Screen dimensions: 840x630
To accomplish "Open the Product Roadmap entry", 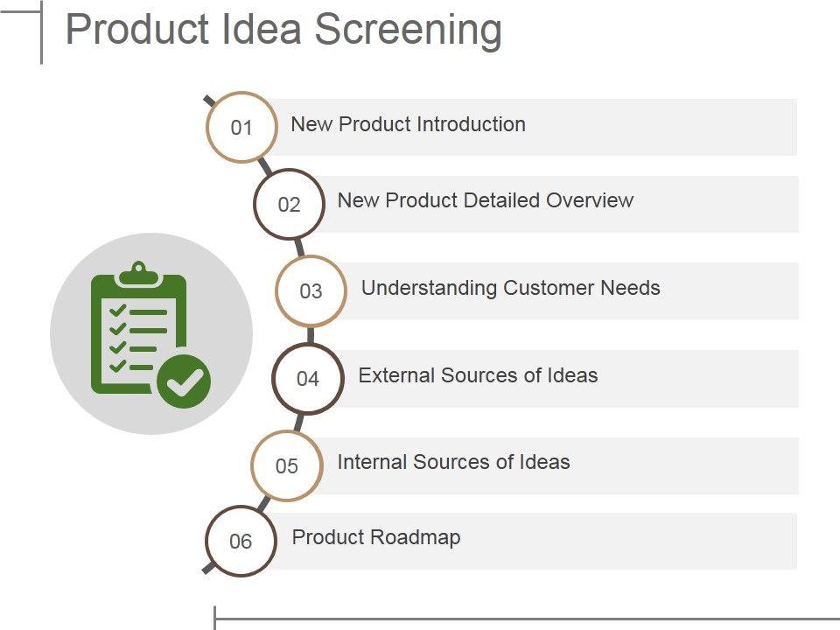I will [x=376, y=537].
